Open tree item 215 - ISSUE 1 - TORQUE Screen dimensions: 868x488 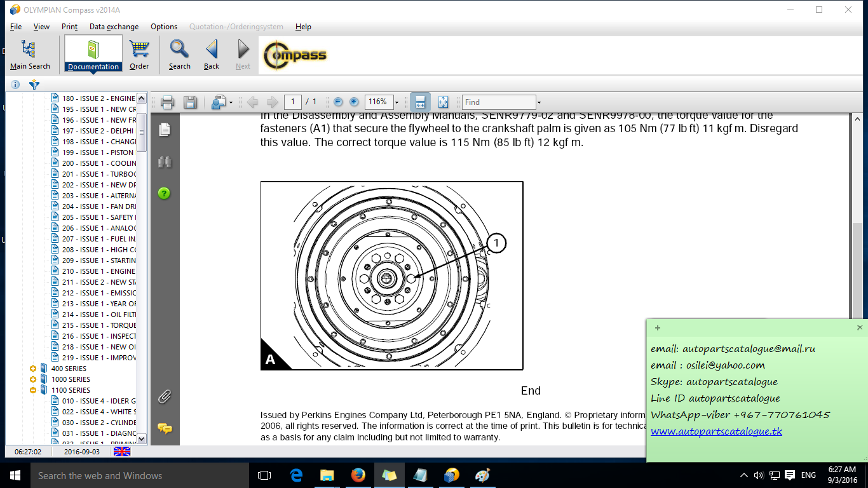(98, 325)
